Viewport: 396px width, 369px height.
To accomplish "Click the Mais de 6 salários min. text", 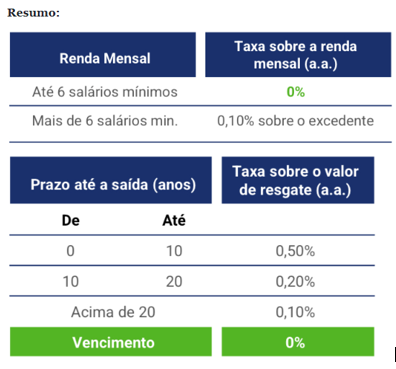I will pos(105,121).
